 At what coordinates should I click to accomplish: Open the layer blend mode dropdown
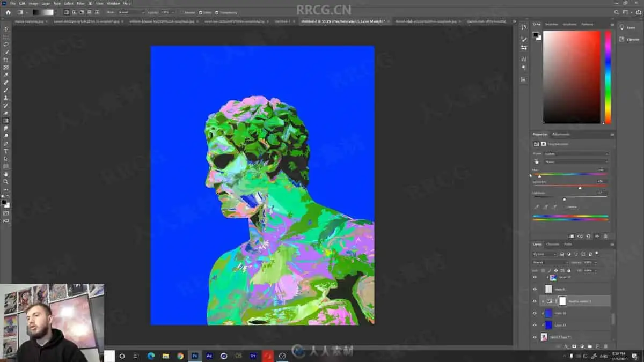pos(550,262)
